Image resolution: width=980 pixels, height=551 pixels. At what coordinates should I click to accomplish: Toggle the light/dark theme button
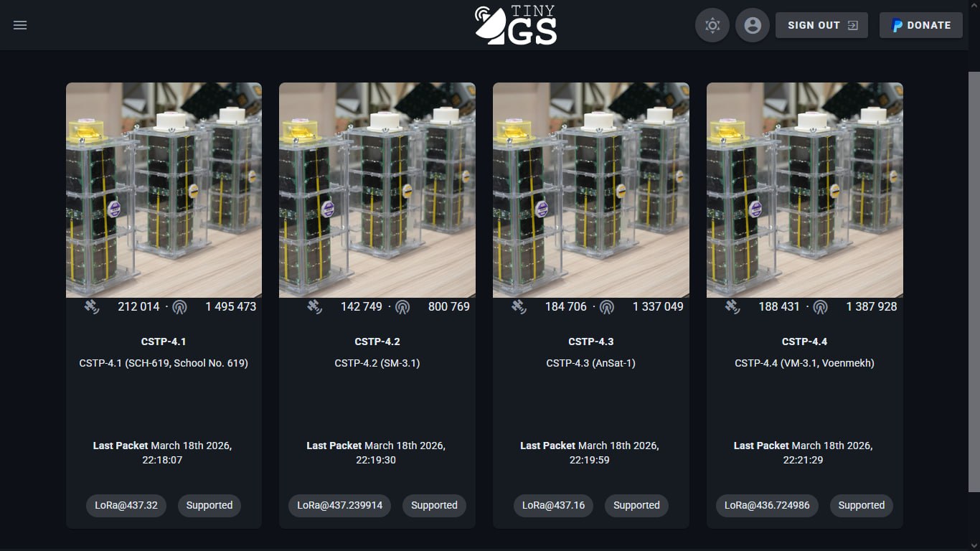tap(712, 25)
